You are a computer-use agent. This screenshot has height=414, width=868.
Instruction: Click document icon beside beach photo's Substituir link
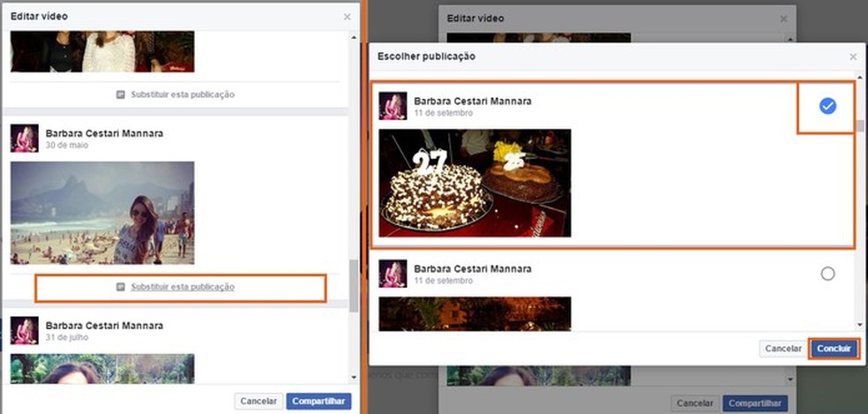click(x=121, y=287)
